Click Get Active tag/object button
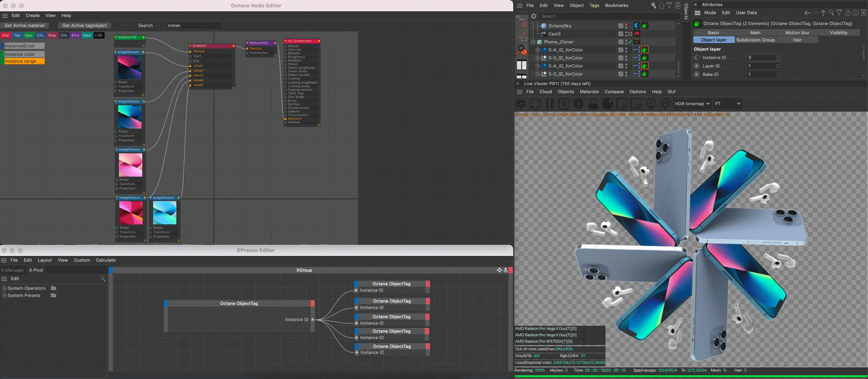 click(85, 25)
